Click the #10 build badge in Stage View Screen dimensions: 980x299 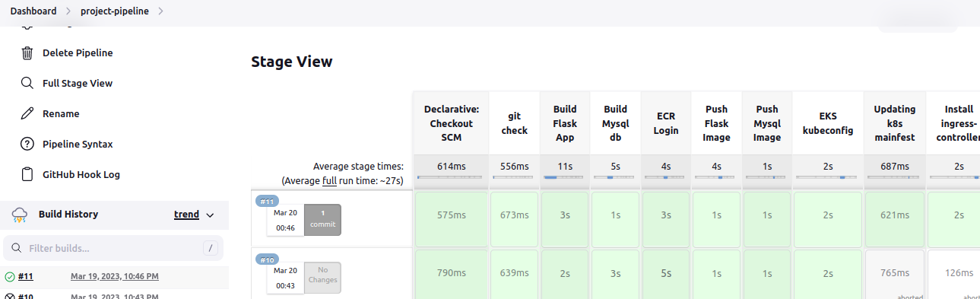(267, 260)
